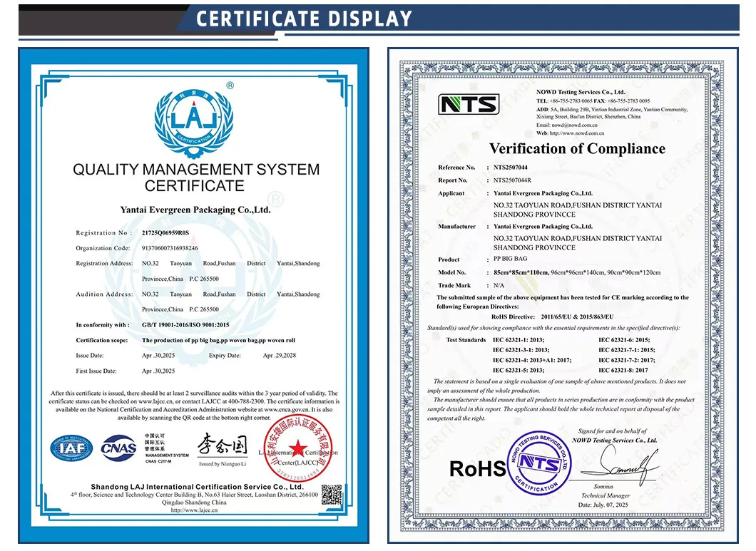Open the Verification of Compliance certificate image
Screen dimensions: 756x551
[563, 296]
